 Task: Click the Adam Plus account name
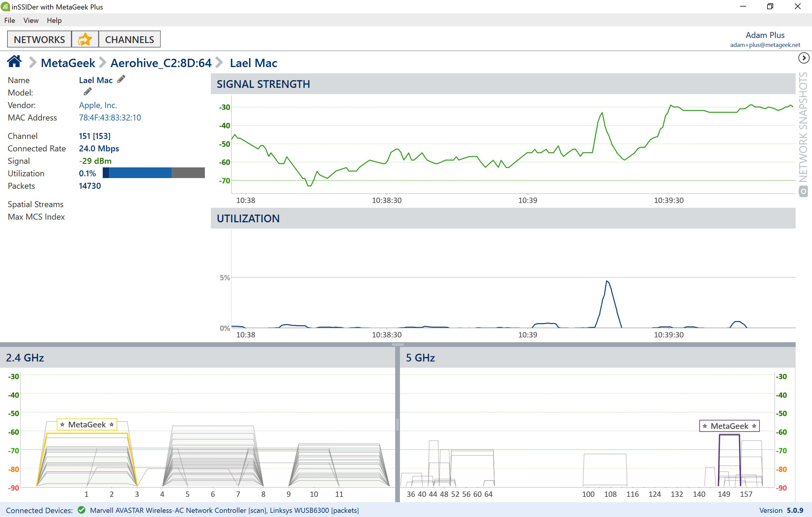click(x=765, y=35)
